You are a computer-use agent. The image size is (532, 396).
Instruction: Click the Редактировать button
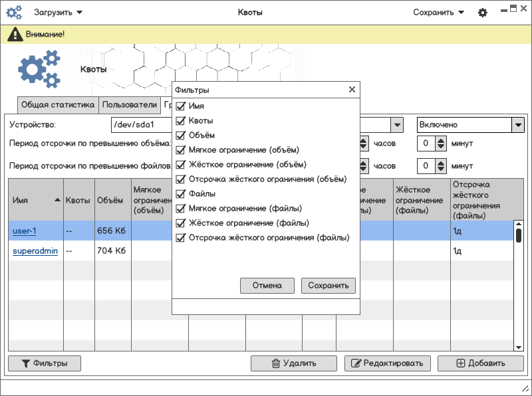pyautogui.click(x=388, y=363)
